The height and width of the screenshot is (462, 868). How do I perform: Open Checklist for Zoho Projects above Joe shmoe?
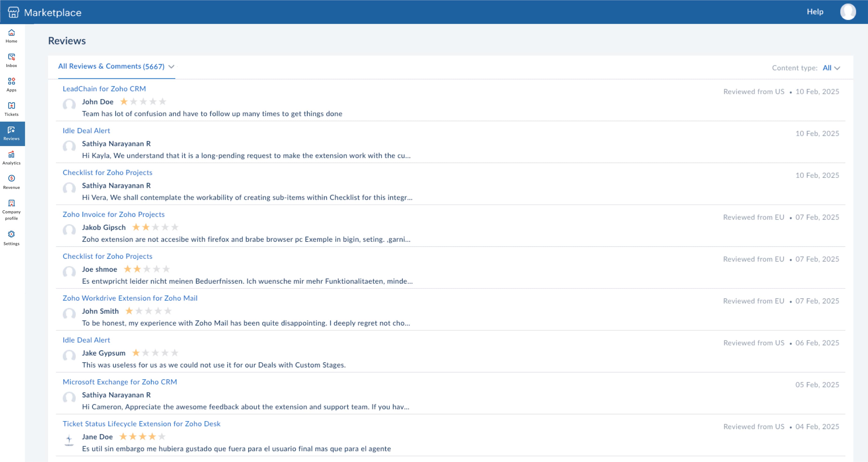108,256
